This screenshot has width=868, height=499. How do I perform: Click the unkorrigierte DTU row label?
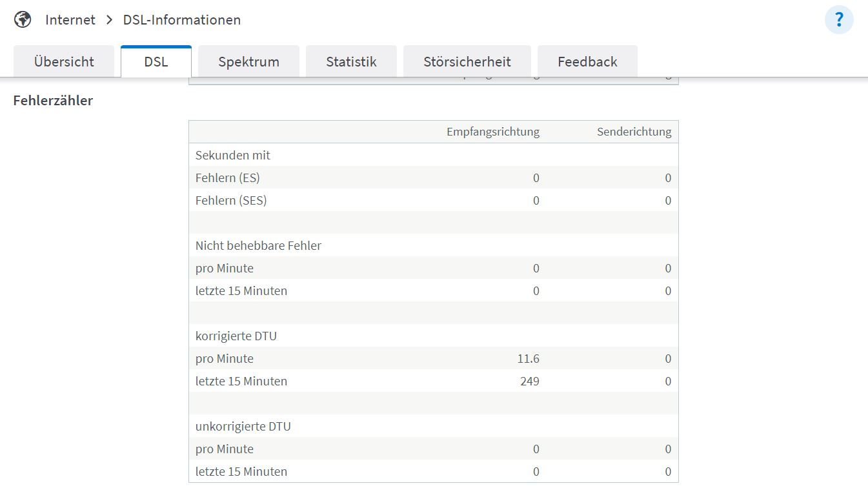[x=243, y=427]
